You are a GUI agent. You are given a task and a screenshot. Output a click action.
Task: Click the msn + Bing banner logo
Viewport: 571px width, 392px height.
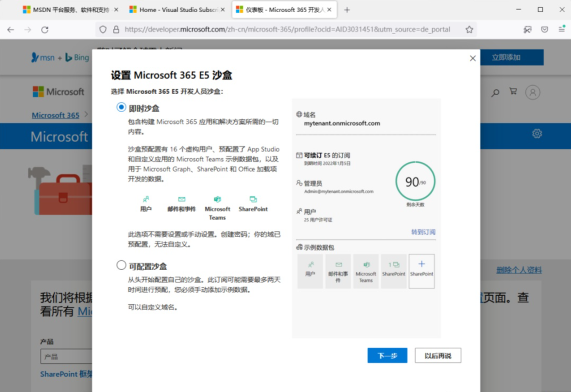tap(61, 57)
